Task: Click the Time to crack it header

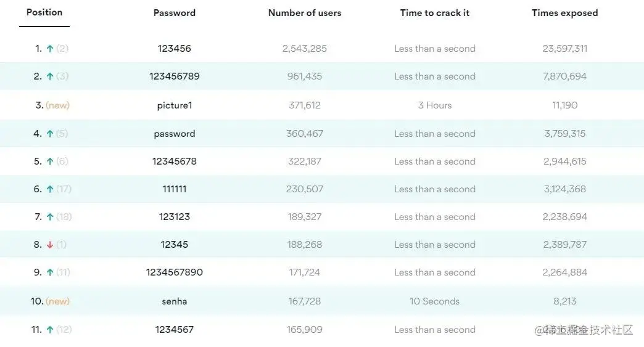Action: (x=435, y=13)
